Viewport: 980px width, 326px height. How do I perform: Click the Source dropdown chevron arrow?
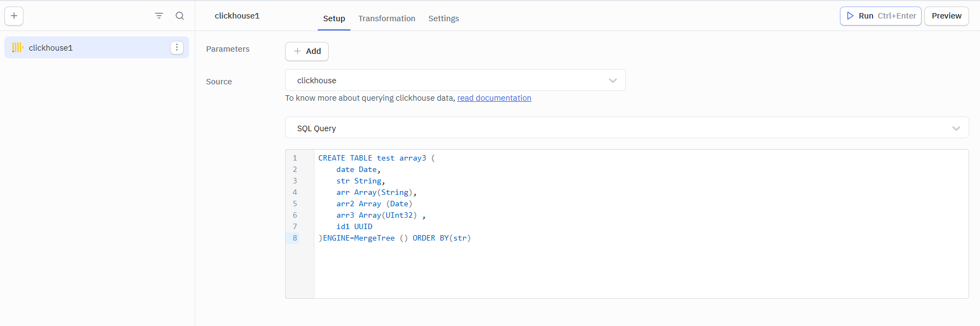click(x=613, y=81)
